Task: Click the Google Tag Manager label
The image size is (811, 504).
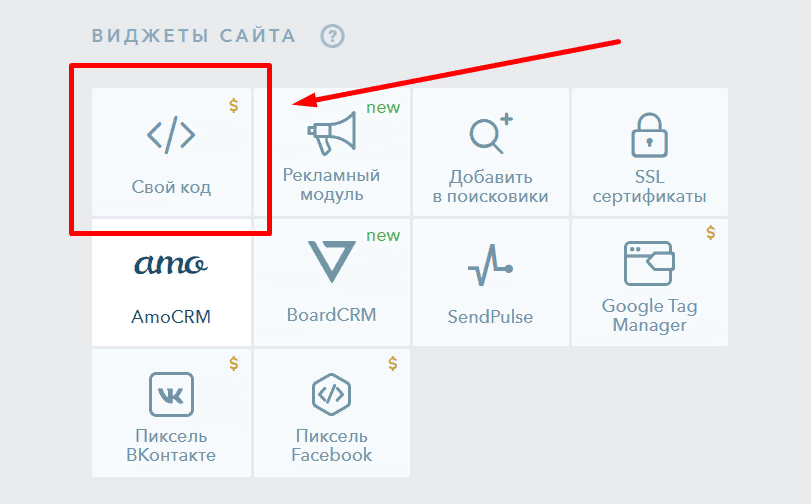Action: pyautogui.click(x=650, y=316)
